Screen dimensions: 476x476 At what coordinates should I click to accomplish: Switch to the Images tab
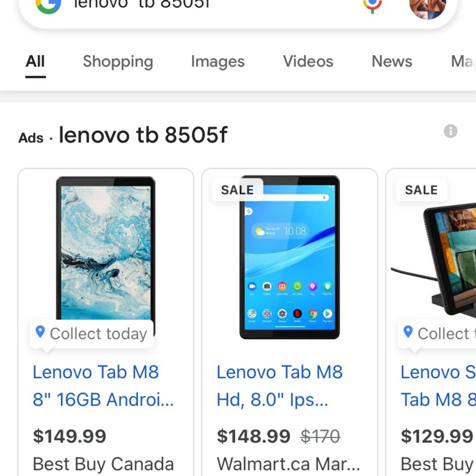pos(218,61)
